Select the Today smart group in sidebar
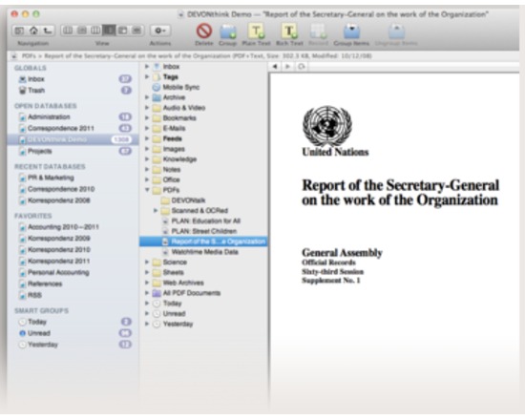 73,322
